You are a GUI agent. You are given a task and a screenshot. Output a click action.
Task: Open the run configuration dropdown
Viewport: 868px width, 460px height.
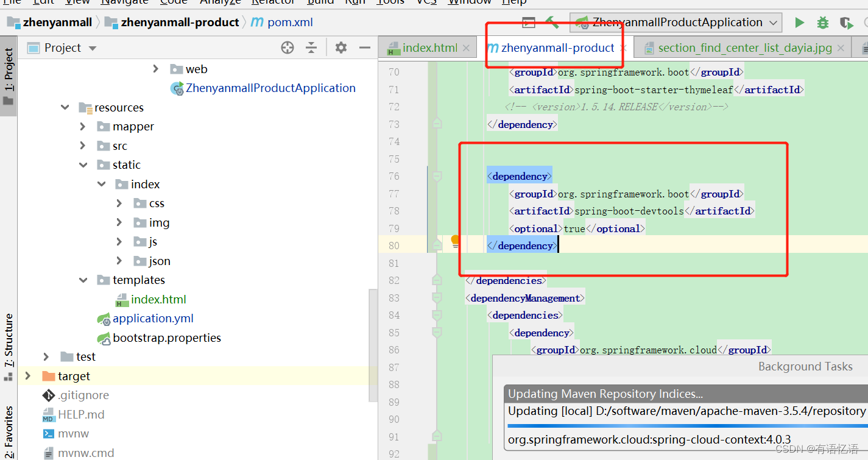[x=676, y=23]
